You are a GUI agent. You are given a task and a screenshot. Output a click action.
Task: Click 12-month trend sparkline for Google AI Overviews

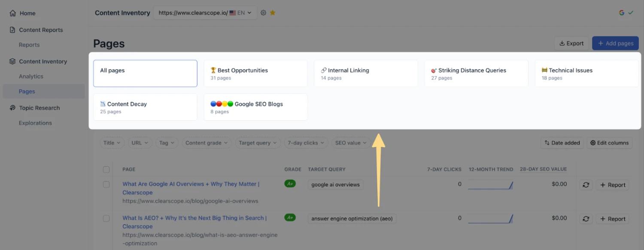(x=490, y=185)
